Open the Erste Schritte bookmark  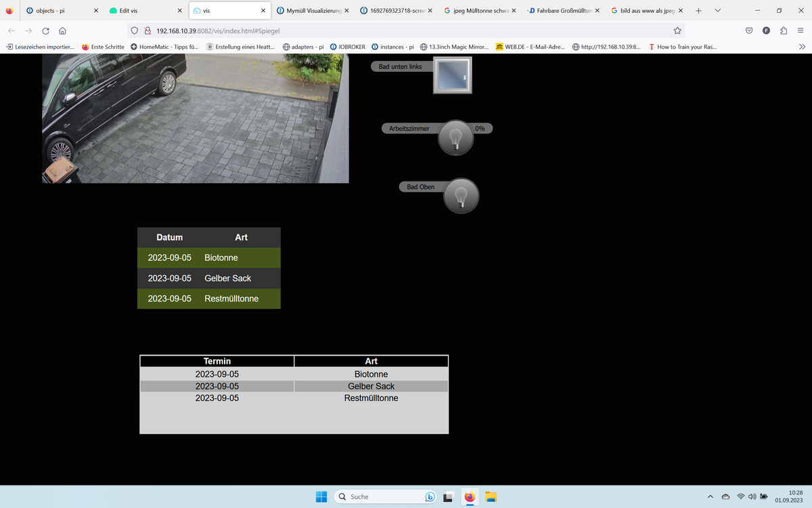point(103,47)
